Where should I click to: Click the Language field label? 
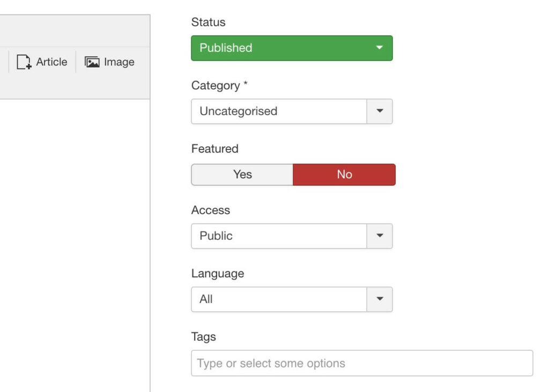coord(217,274)
